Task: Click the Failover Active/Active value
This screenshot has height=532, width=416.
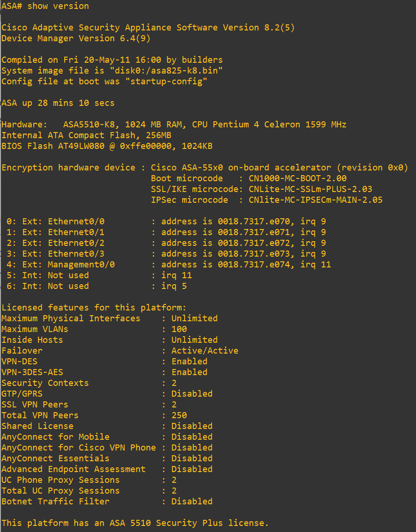Action: click(x=205, y=351)
